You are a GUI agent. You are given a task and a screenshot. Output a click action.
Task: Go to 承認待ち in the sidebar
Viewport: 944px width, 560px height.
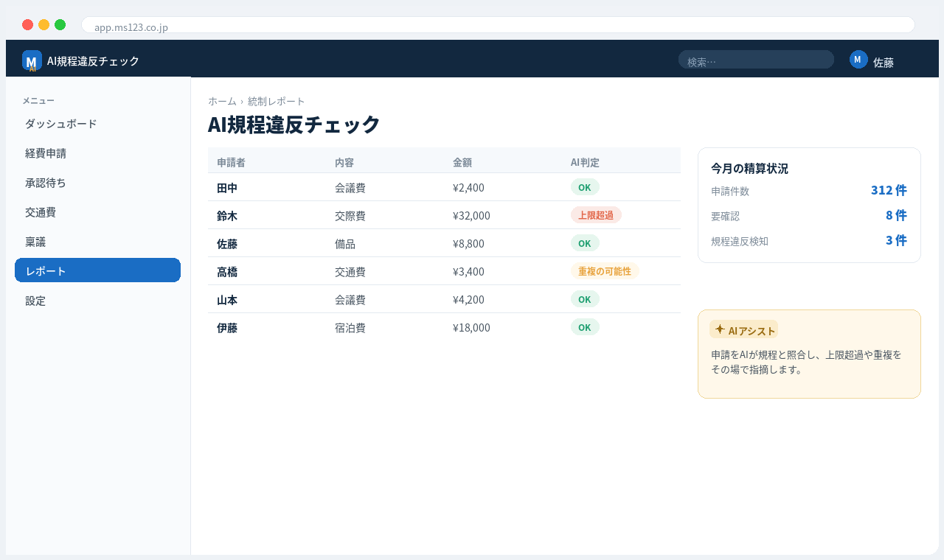pos(97,183)
